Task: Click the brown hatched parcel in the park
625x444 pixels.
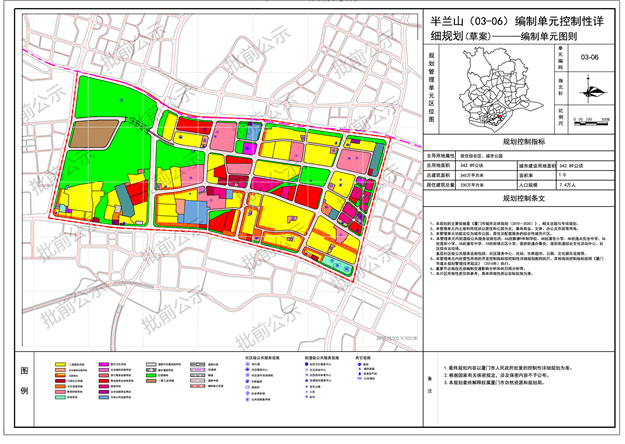Action: [x=96, y=131]
